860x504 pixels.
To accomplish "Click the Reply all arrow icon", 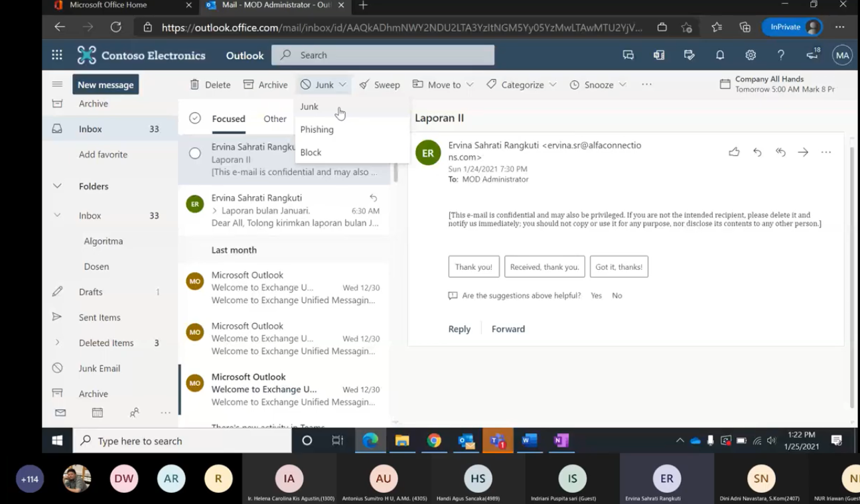I will coord(780,152).
